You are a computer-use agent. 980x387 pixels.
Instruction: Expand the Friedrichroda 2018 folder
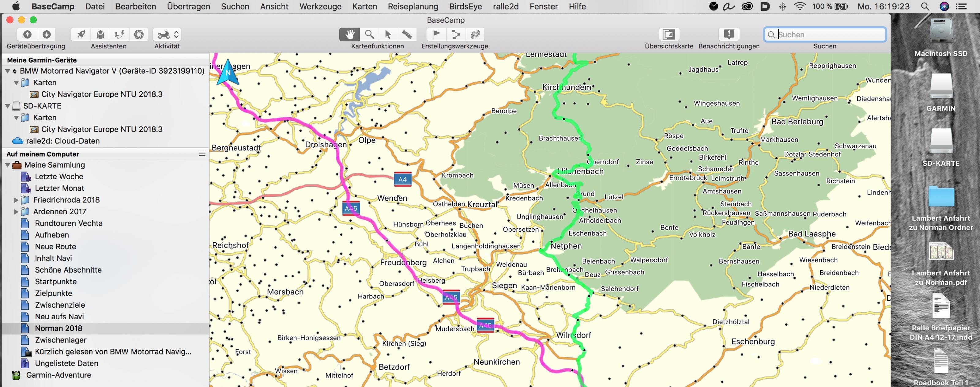click(16, 200)
